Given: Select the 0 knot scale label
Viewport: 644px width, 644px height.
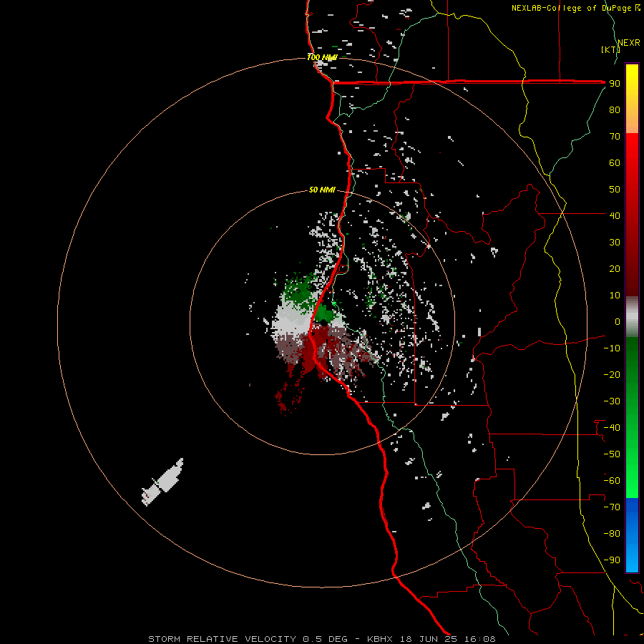Looking at the screenshot, I should (618, 321).
